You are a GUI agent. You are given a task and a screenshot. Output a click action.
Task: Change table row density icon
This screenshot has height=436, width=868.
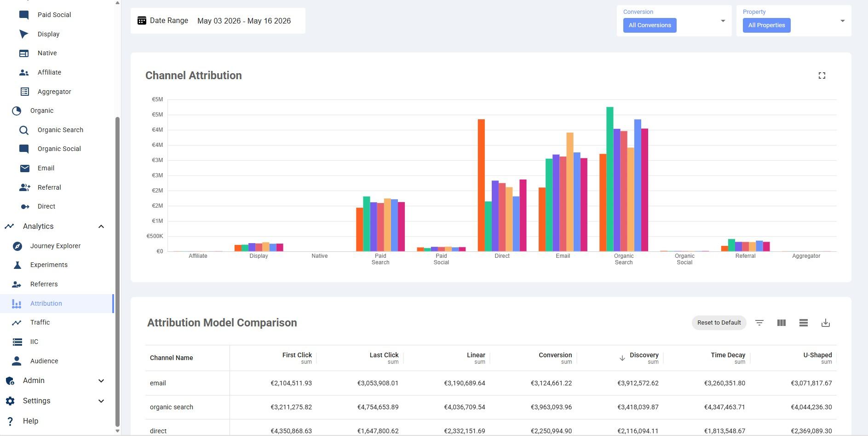pos(804,323)
